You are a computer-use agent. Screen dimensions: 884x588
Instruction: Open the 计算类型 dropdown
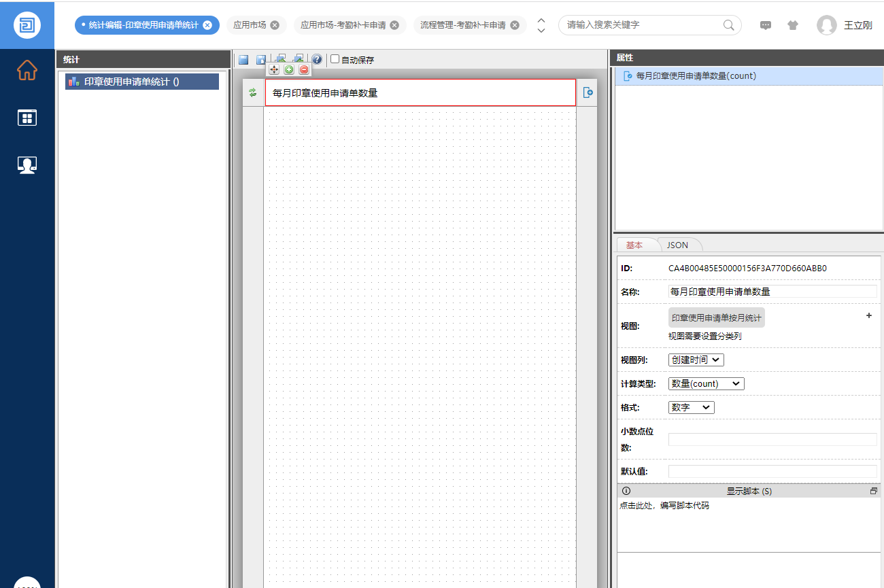[x=707, y=383]
